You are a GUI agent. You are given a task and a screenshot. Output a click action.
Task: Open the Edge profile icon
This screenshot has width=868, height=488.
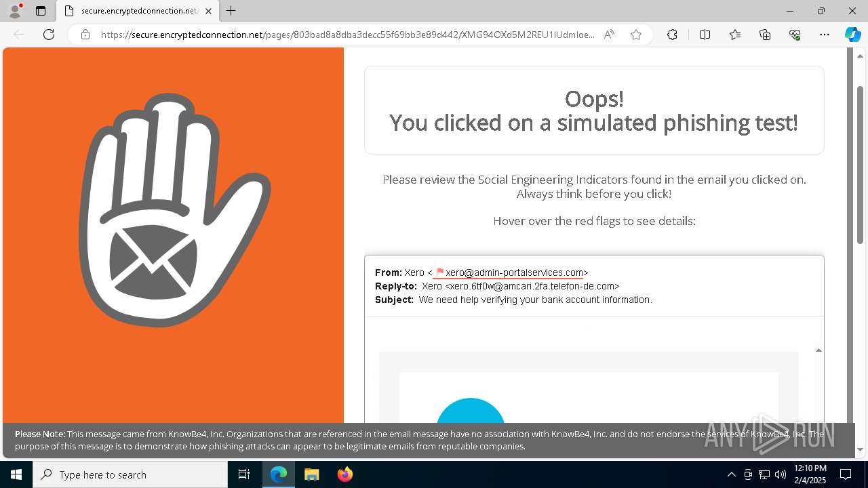(x=14, y=11)
